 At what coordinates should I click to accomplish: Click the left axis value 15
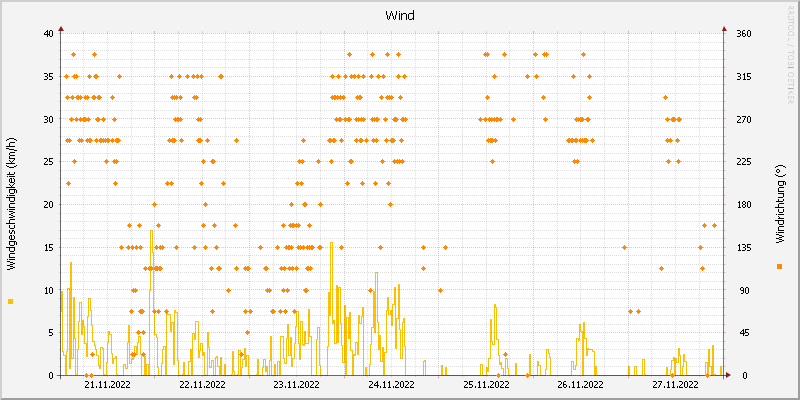49,247
